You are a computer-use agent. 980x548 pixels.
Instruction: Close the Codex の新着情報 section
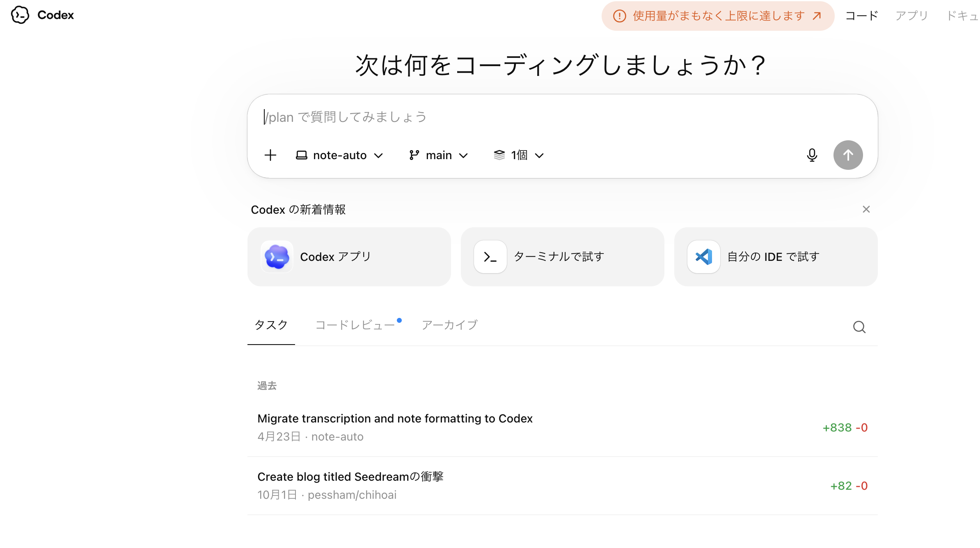pyautogui.click(x=866, y=209)
